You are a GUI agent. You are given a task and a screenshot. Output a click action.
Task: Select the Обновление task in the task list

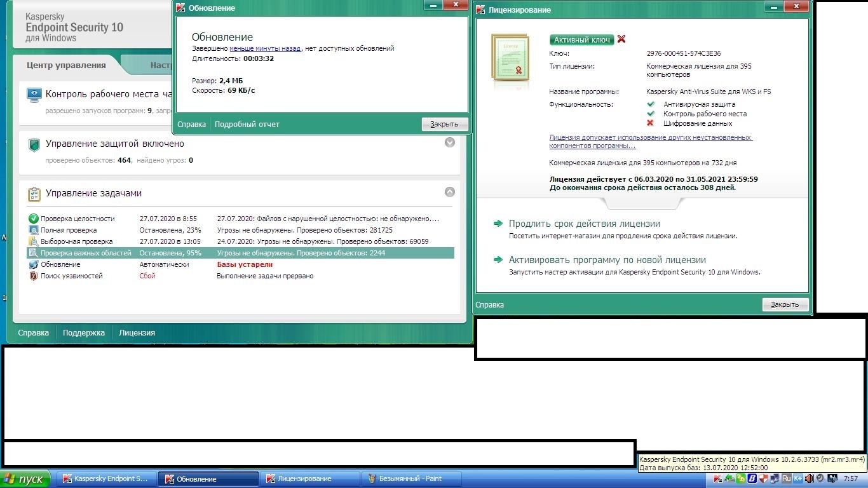(x=240, y=264)
